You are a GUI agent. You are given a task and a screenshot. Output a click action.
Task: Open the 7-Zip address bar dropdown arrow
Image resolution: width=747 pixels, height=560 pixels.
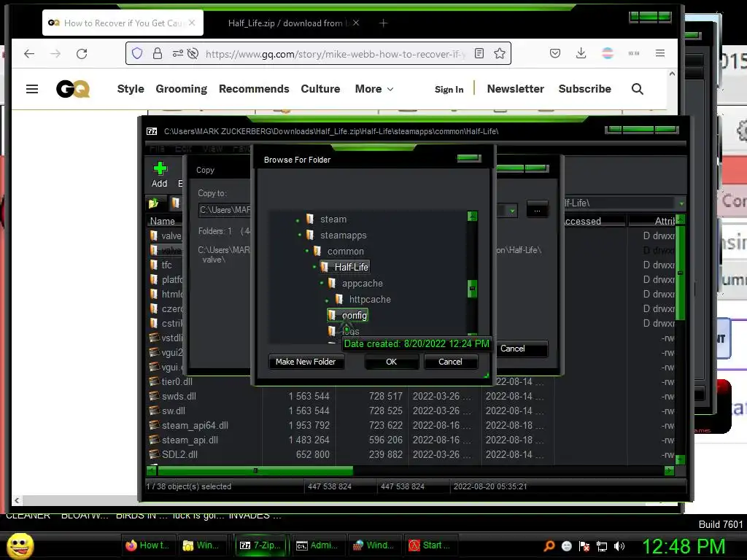coord(681,203)
